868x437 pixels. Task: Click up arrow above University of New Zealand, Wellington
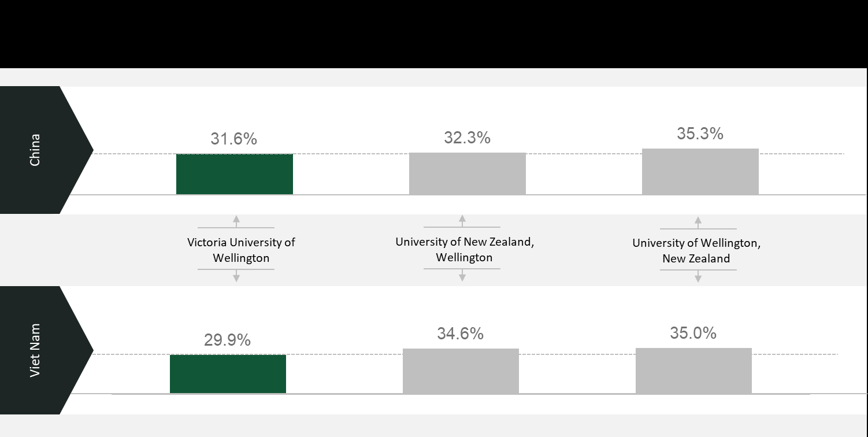pos(462,220)
